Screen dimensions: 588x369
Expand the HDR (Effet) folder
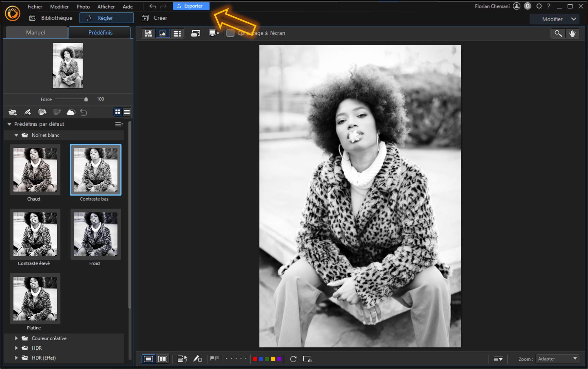tap(16, 358)
